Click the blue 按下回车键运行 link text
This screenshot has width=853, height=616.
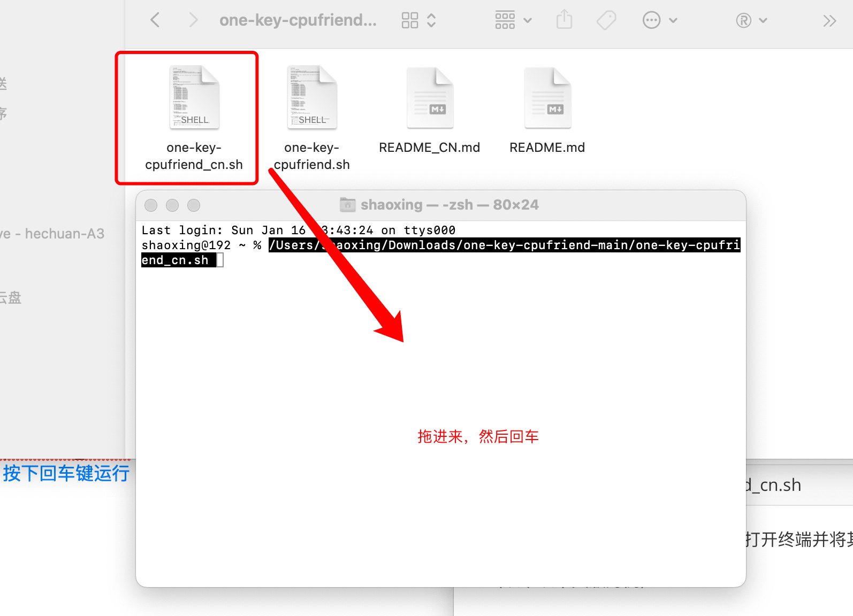66,473
